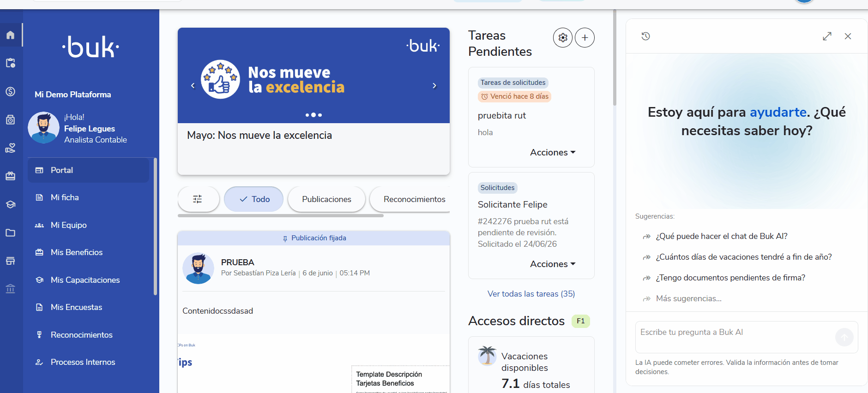Open the pruebita rut task title
The width and height of the screenshot is (868, 393).
(502, 116)
